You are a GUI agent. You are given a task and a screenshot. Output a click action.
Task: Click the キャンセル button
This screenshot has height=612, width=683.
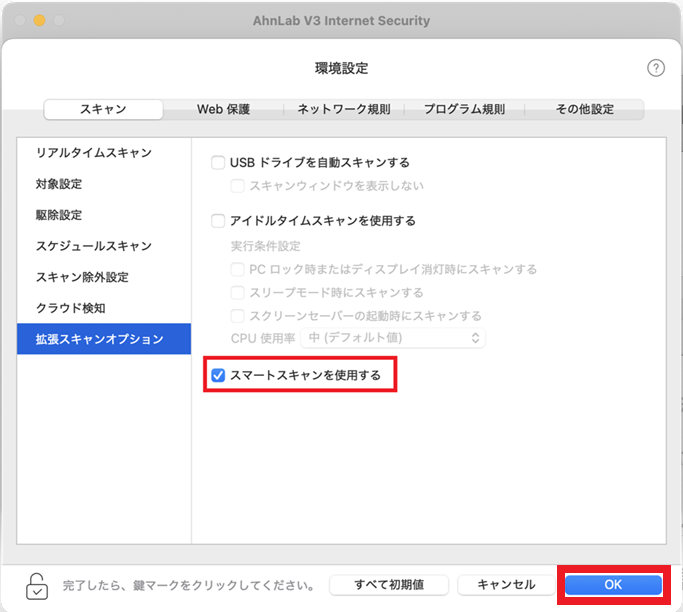(506, 585)
